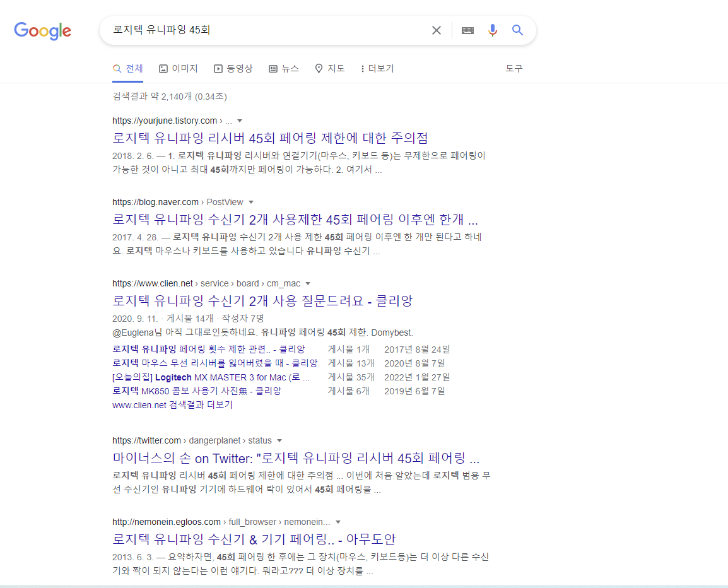Click the 게시물 35개 cell
The image size is (728, 588).
click(x=351, y=377)
